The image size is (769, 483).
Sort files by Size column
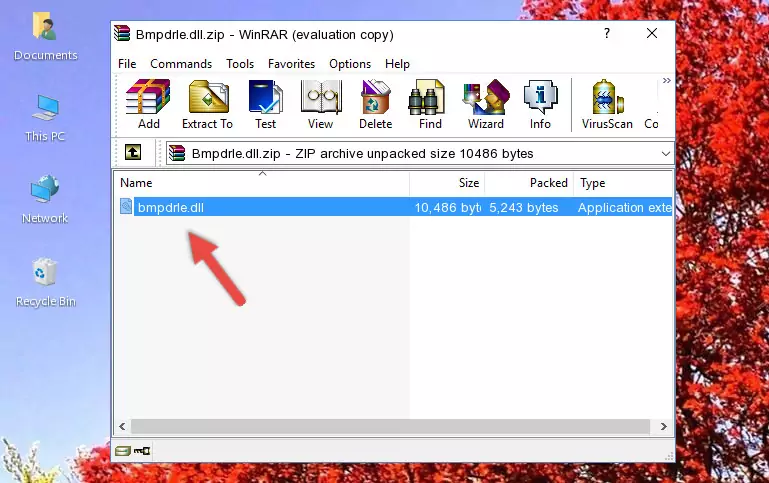(x=447, y=183)
